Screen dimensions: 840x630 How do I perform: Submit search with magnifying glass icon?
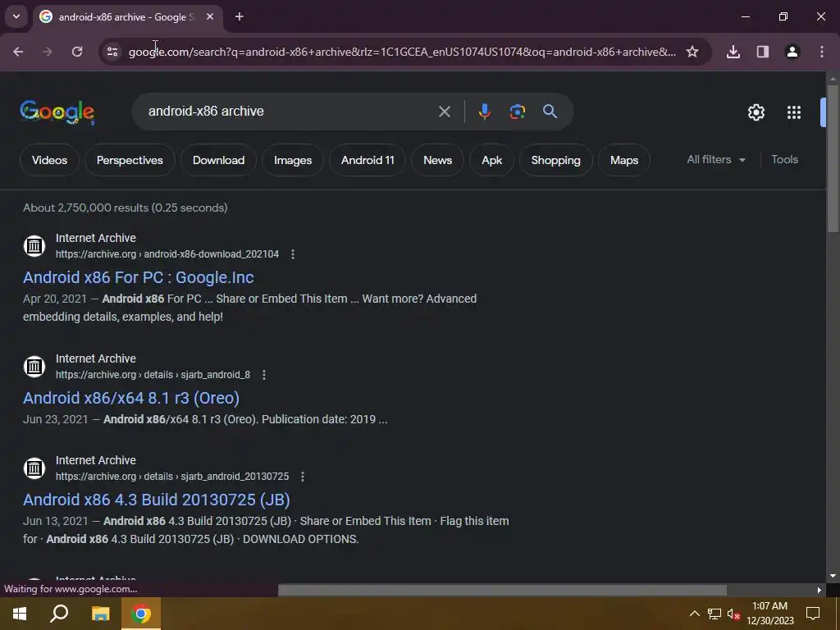(x=550, y=112)
